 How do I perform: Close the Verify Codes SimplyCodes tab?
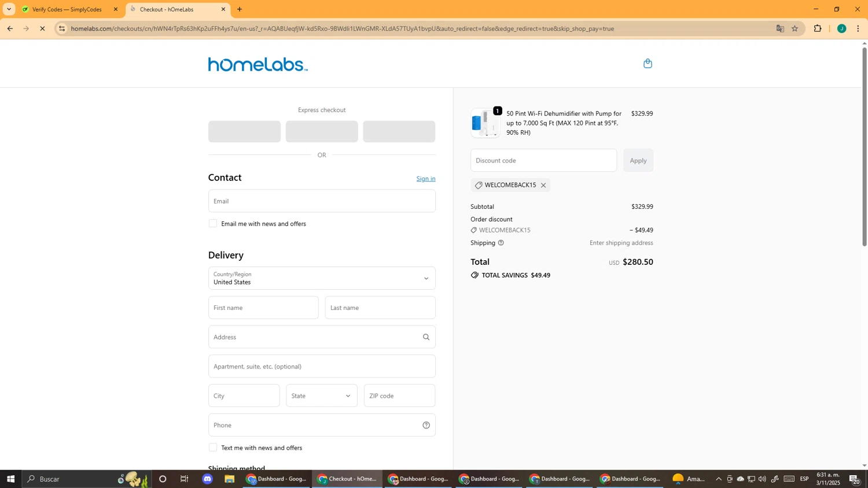(x=115, y=9)
